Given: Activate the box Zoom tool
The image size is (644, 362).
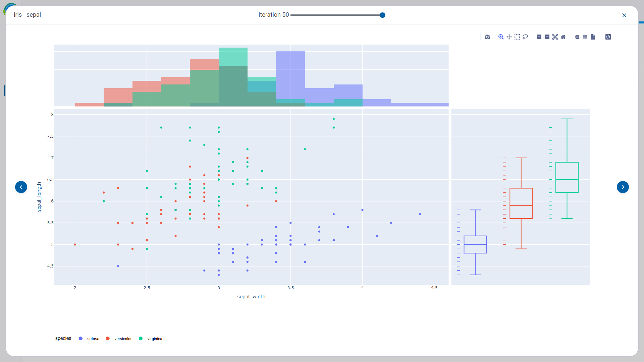Looking at the screenshot, I should tap(501, 37).
